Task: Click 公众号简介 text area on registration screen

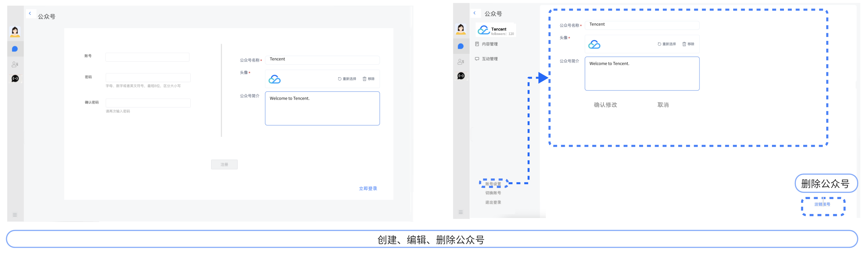Action: coord(322,108)
